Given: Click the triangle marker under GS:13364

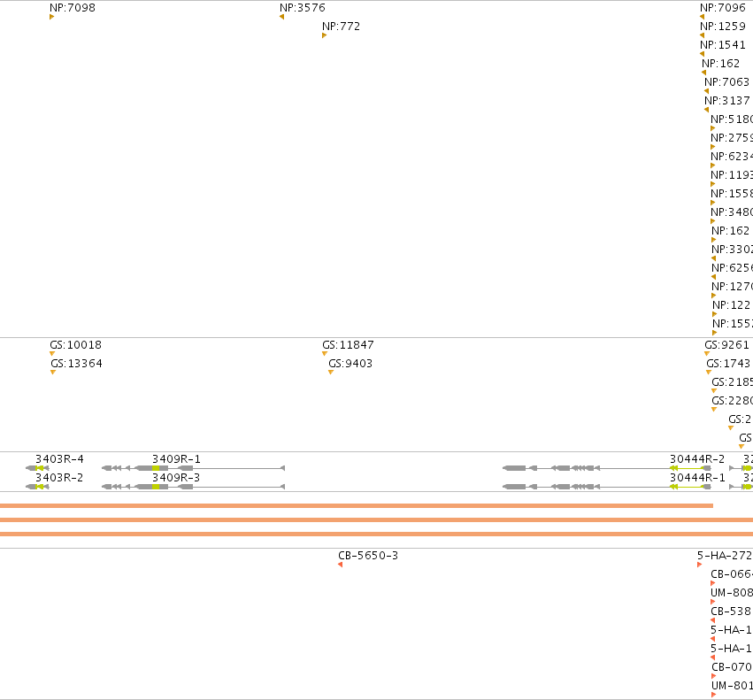Looking at the screenshot, I should click(x=53, y=373).
